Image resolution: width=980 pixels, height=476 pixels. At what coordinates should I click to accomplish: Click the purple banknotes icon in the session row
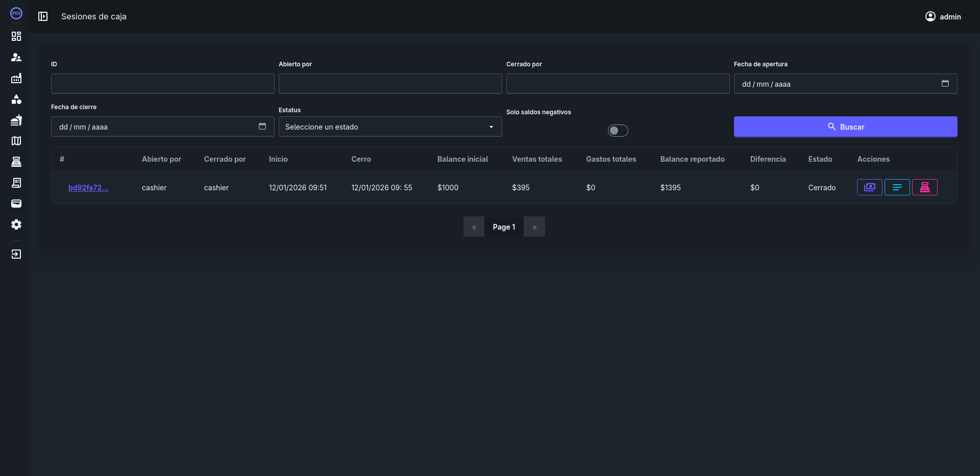[x=869, y=187]
